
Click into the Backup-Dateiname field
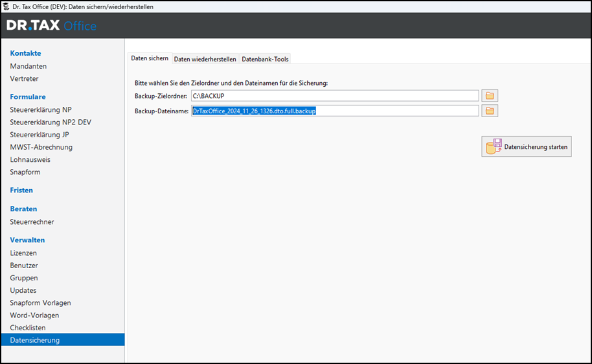[x=335, y=111]
